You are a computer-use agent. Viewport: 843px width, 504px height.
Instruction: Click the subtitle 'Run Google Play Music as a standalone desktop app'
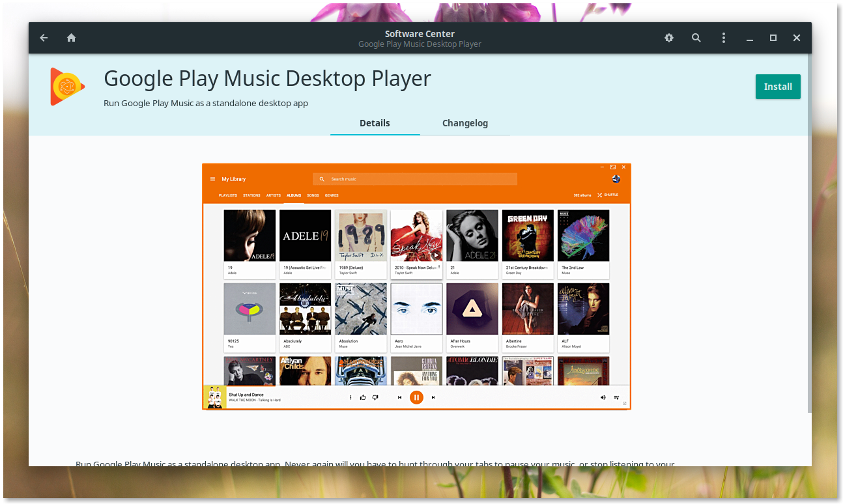pyautogui.click(x=206, y=103)
